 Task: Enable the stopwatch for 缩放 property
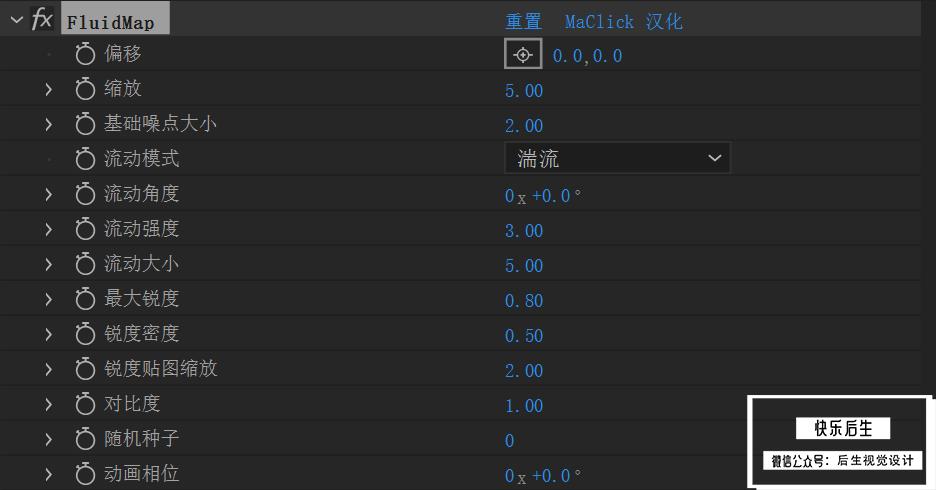85,89
